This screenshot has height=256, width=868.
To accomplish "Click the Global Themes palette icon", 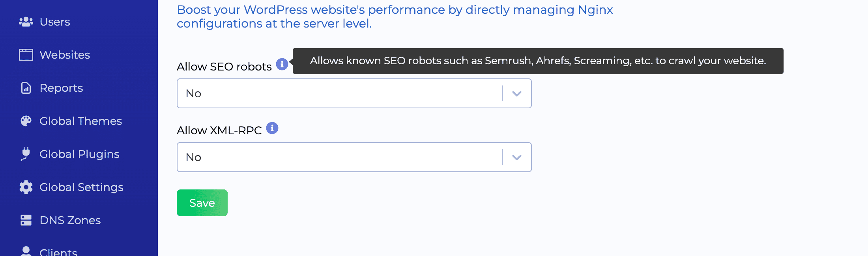I will [26, 121].
